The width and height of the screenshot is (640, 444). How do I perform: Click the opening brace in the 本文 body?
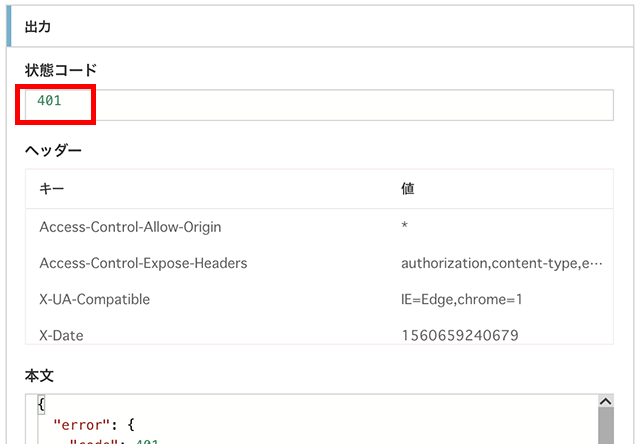pos(41,405)
